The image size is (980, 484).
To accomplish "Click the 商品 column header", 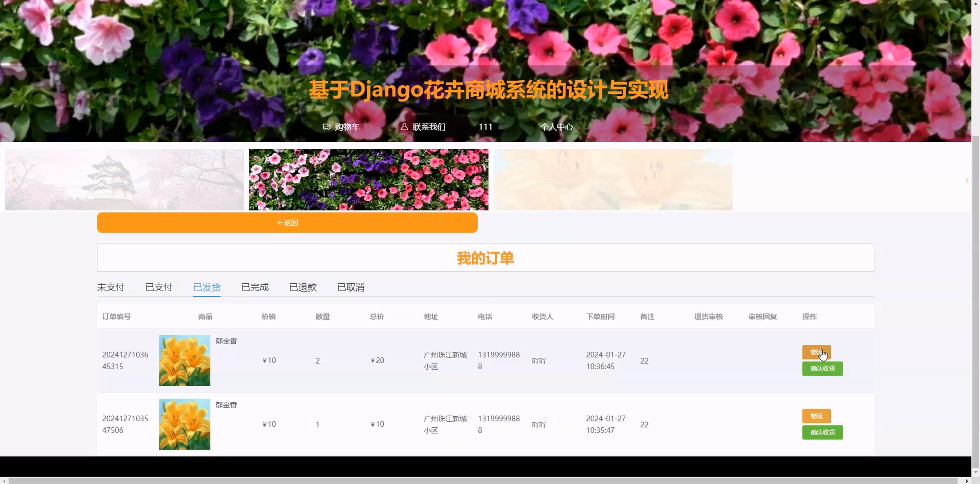I will (205, 317).
